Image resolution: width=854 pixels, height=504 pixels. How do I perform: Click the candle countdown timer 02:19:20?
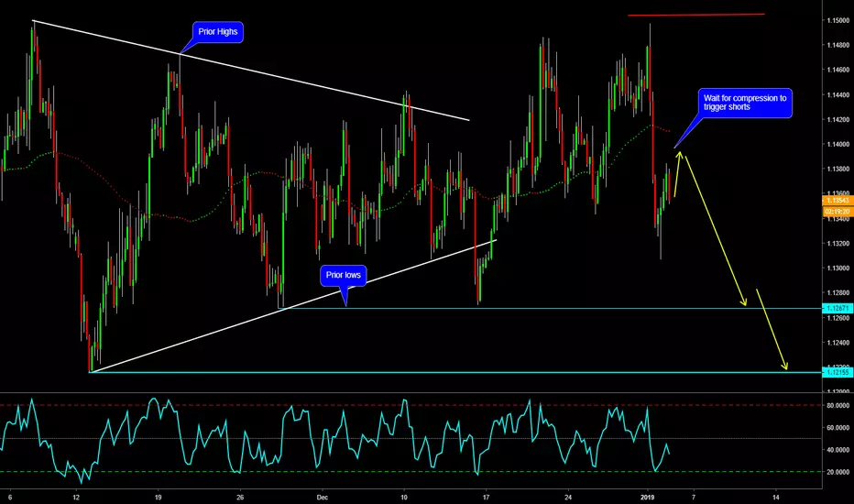point(838,212)
